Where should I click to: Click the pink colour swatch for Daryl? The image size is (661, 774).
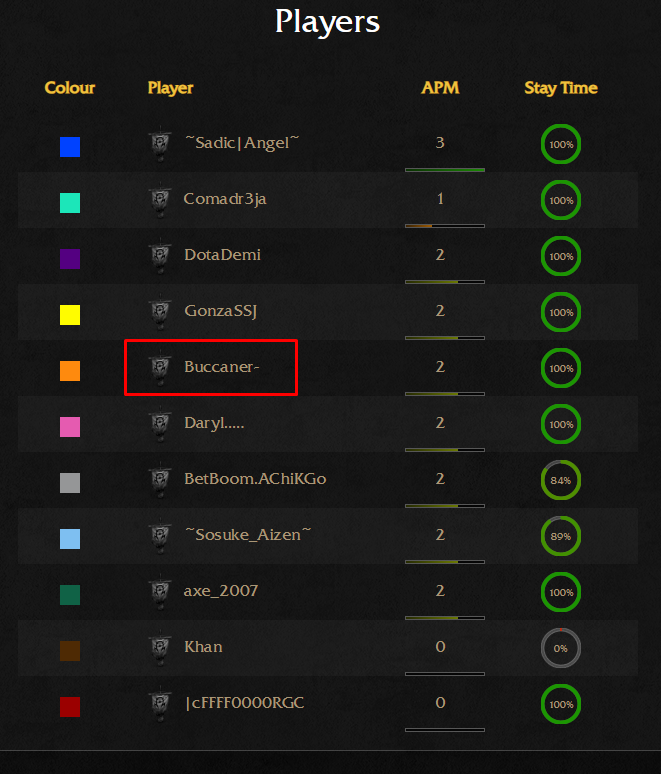(70, 427)
